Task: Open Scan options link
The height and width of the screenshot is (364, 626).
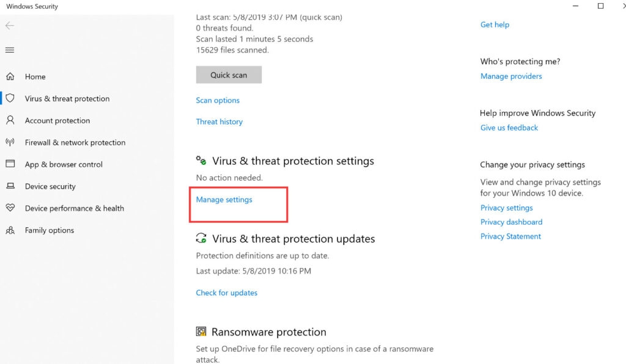Action: 218,101
